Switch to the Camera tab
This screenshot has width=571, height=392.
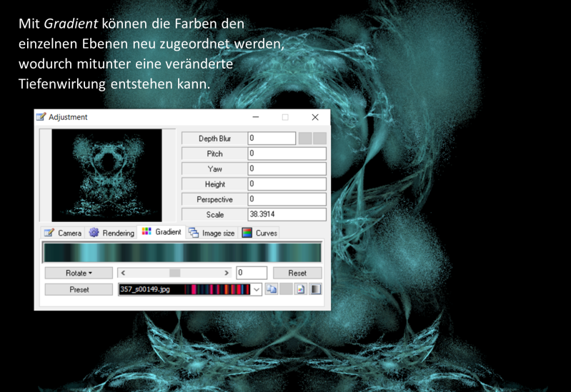63,233
